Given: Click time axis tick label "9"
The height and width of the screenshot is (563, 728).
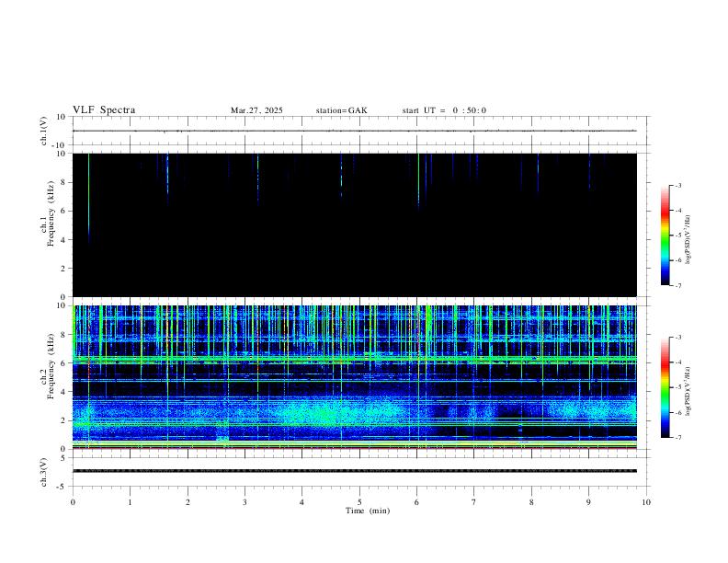Looking at the screenshot, I should tap(588, 502).
